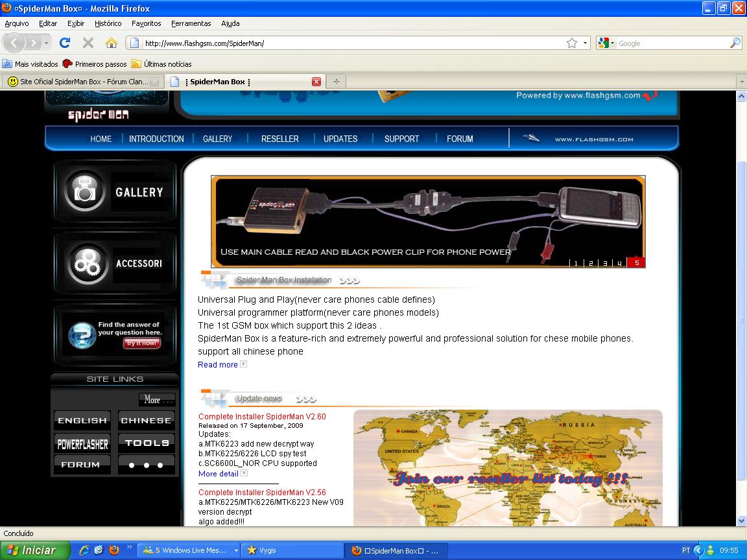Click the More detail link
747x560 pixels.
tap(218, 474)
